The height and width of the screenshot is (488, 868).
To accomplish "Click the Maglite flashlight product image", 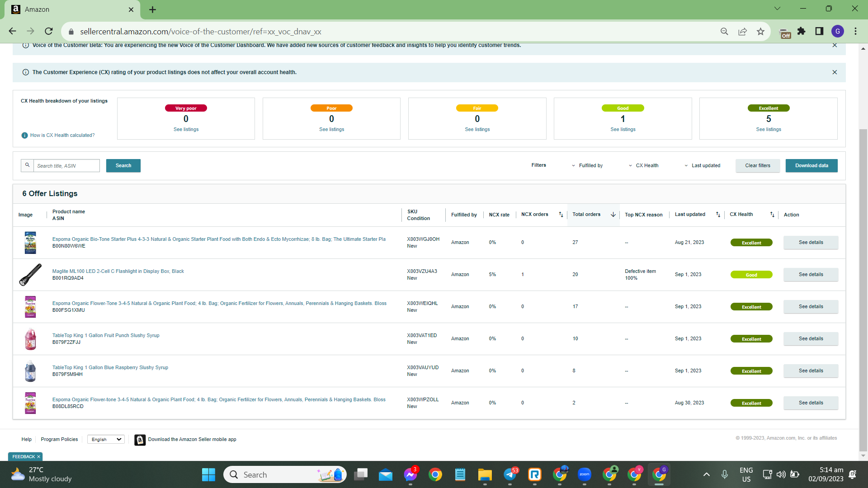I will pos(30,275).
